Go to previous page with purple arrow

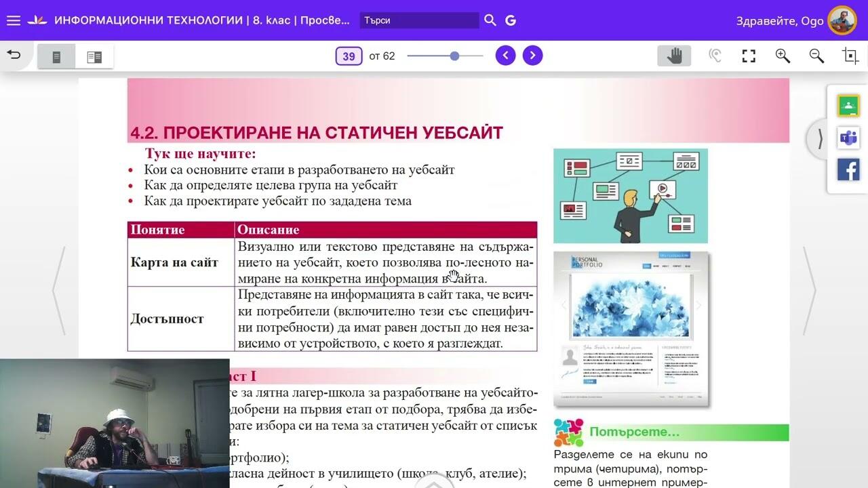[505, 56]
